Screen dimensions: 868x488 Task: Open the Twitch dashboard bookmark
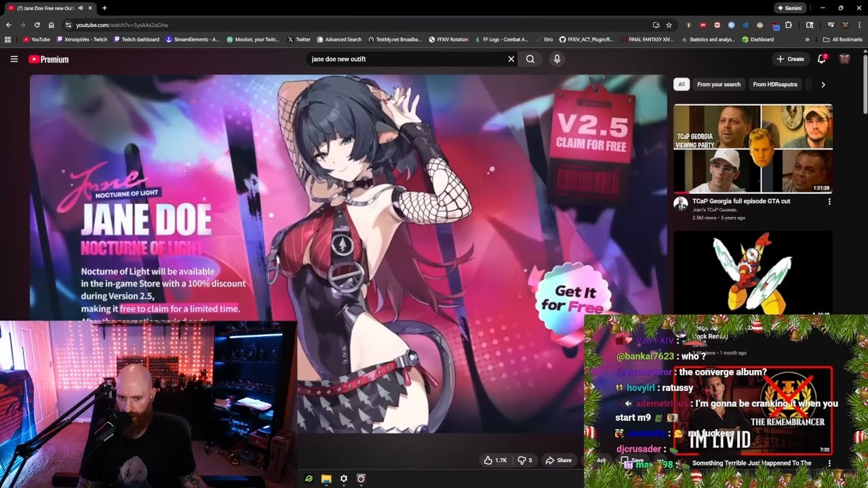137,39
